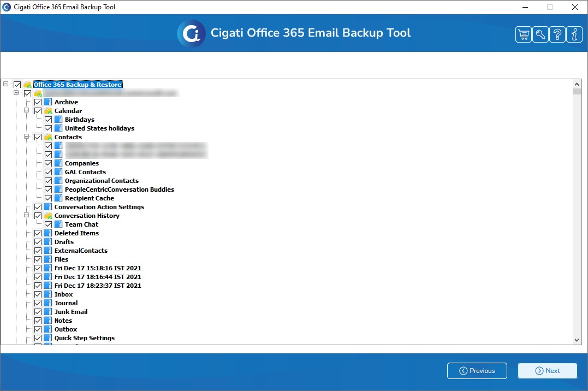Toggle the Calendar checkbox
This screenshot has width=588, height=391.
38,111
